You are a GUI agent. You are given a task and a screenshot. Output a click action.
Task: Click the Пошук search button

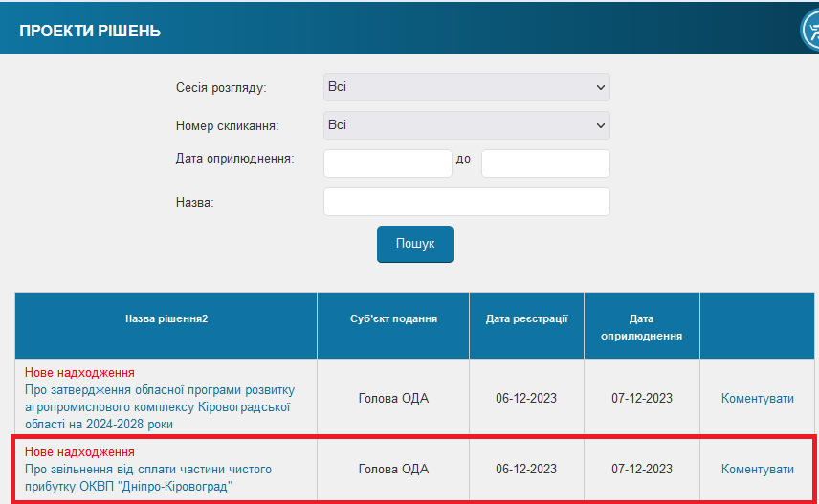coord(414,244)
